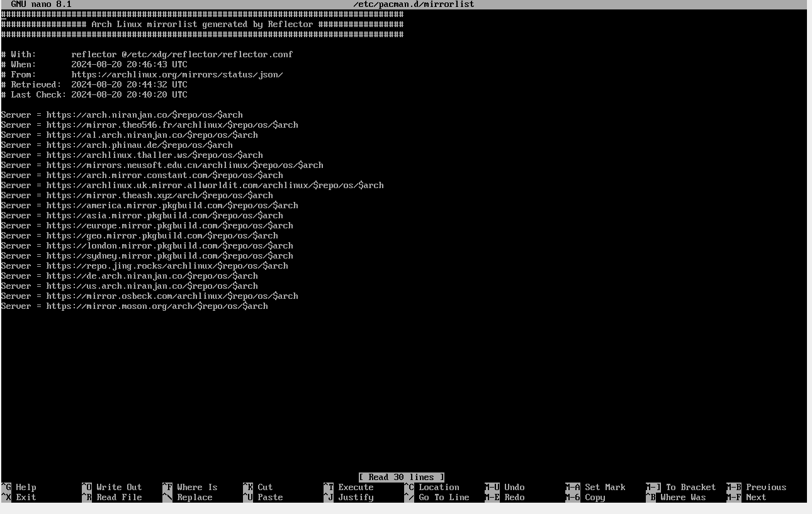Select the Exit shortcut label

[26, 497]
